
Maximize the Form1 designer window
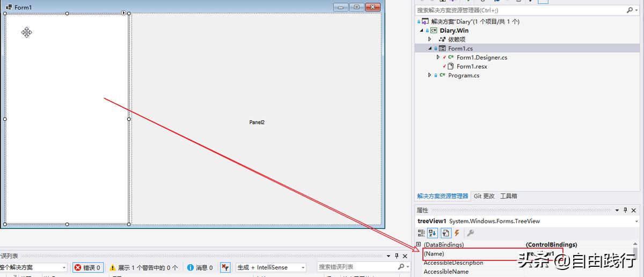tap(356, 7)
